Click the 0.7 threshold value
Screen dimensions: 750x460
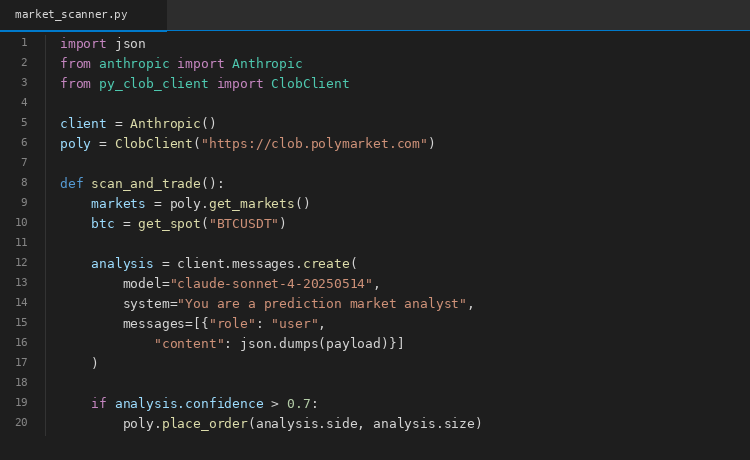click(298, 404)
